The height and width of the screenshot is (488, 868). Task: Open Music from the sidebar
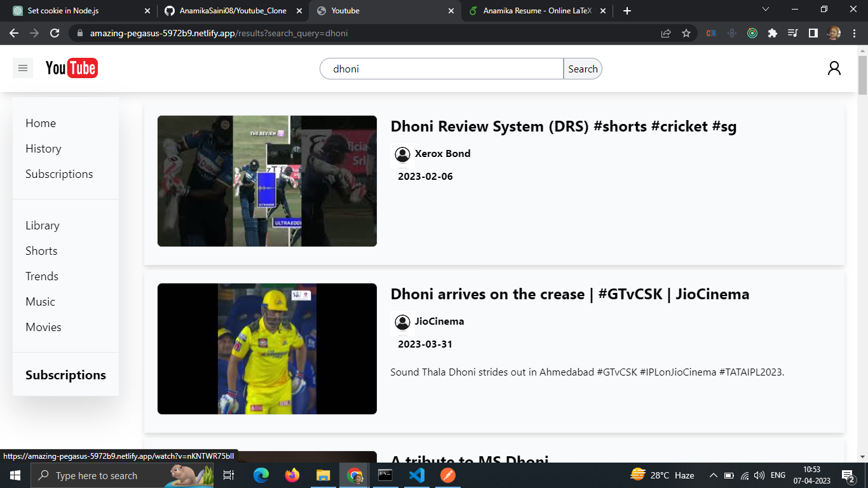(40, 302)
